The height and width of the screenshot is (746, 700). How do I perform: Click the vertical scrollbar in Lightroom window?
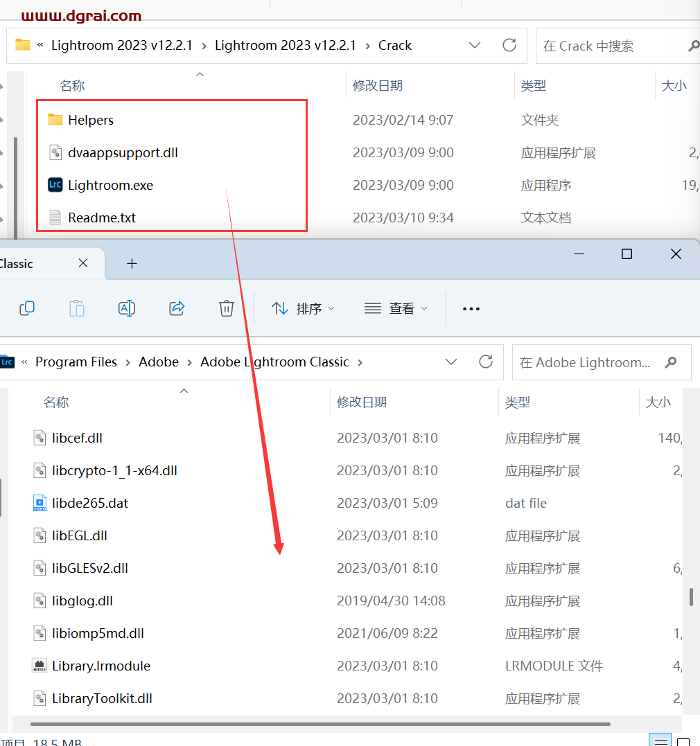coord(691,597)
